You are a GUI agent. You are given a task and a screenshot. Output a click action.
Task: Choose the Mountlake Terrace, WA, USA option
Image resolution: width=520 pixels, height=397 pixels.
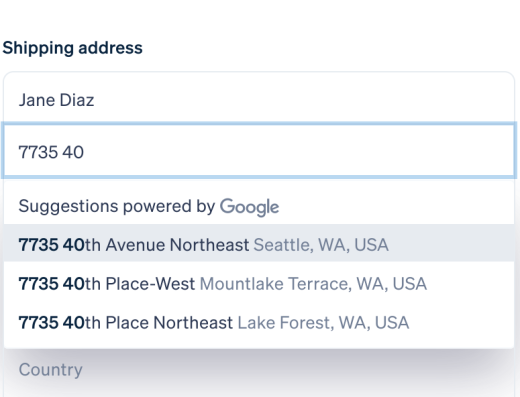pos(259,284)
